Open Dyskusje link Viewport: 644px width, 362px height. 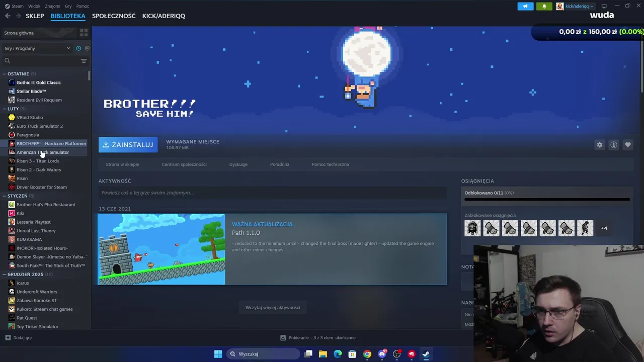pos(238,164)
